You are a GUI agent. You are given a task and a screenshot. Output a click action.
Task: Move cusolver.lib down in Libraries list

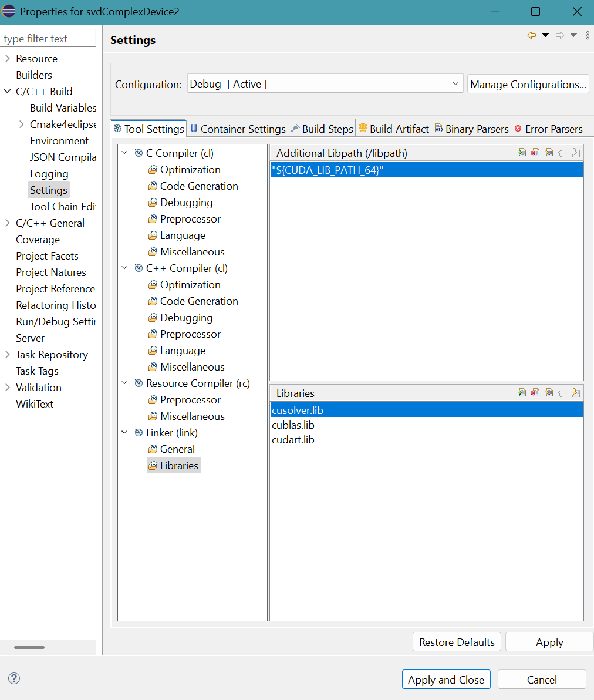point(575,393)
